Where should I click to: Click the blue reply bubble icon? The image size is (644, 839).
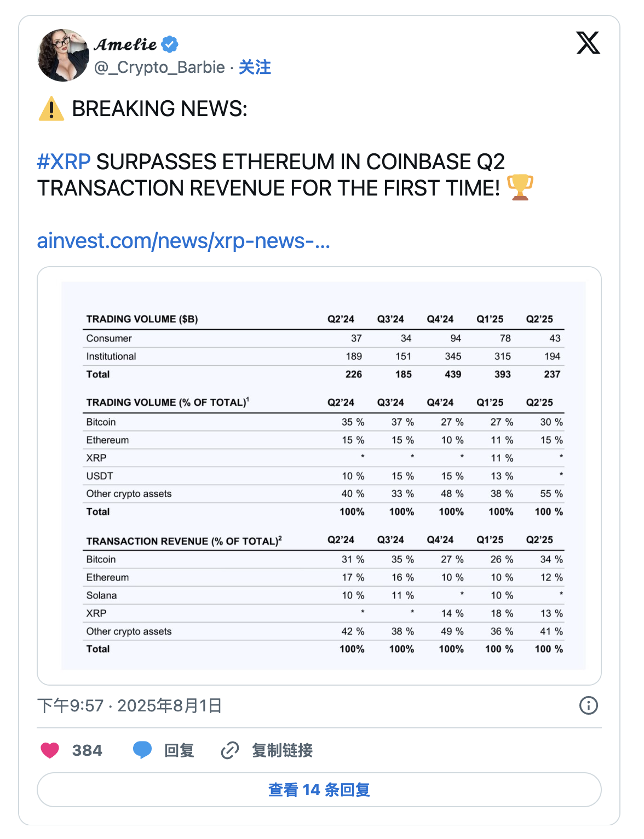click(x=142, y=750)
